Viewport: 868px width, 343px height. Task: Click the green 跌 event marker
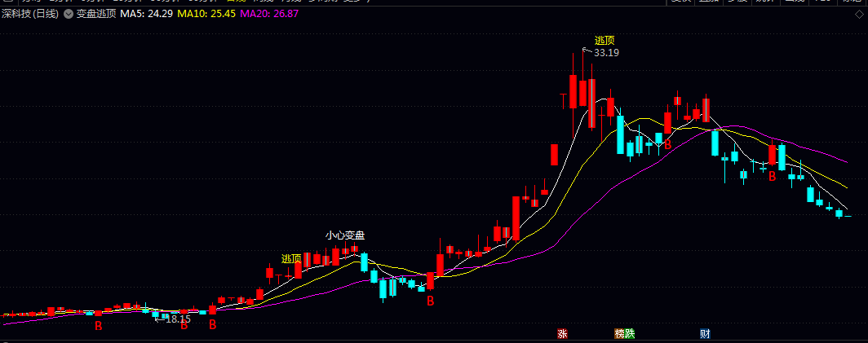(630, 333)
